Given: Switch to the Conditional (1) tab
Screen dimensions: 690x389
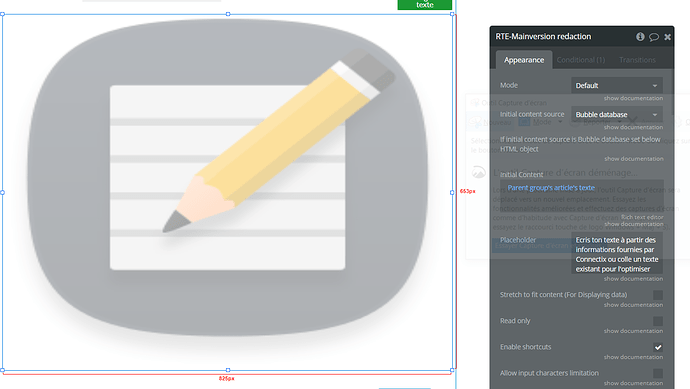Looking at the screenshot, I should (x=581, y=60).
